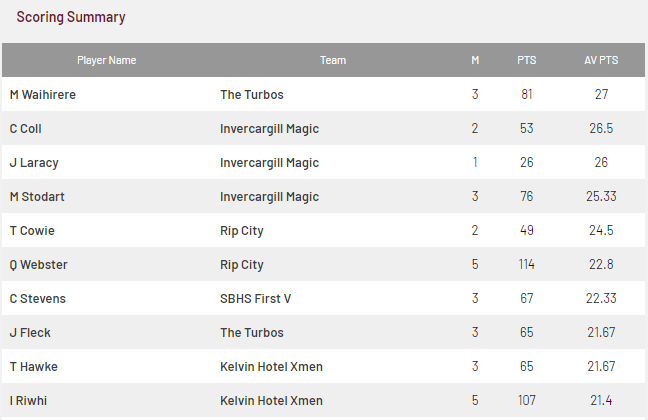Click T Hawke's 65 points

click(526, 366)
